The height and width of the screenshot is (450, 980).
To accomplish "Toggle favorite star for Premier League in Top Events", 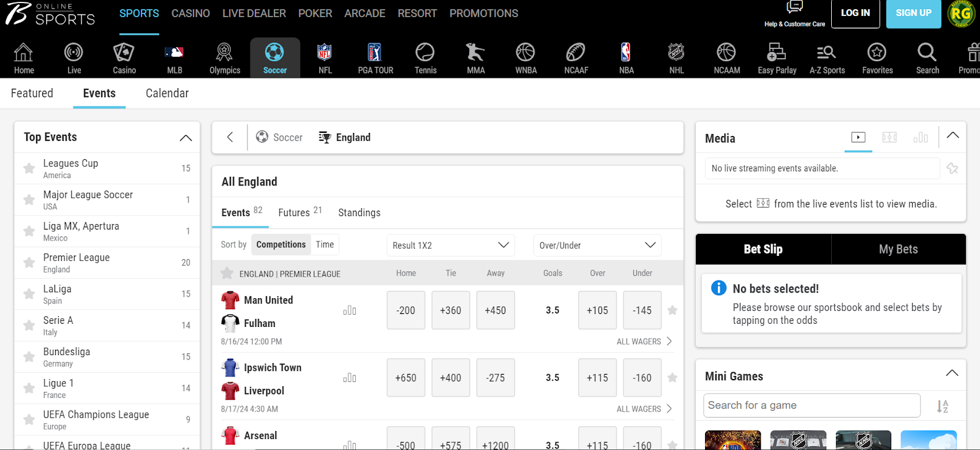I will pos(29,263).
